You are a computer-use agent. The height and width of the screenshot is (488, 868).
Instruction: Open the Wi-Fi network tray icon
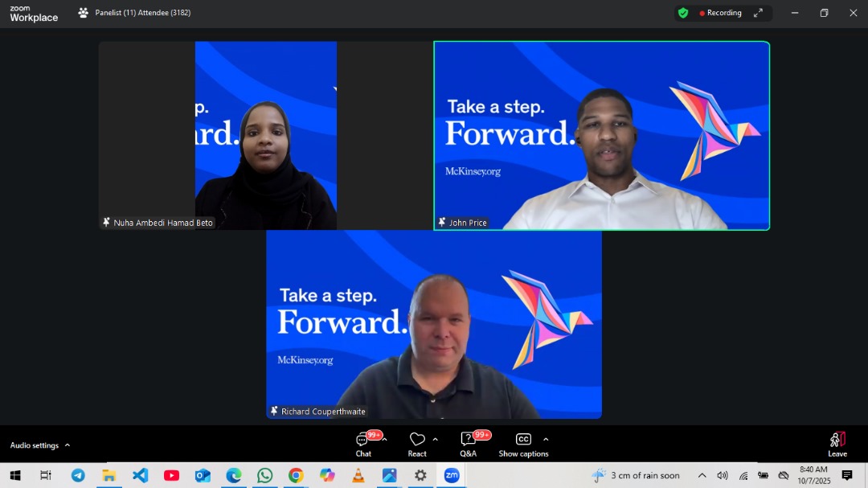[x=743, y=475]
